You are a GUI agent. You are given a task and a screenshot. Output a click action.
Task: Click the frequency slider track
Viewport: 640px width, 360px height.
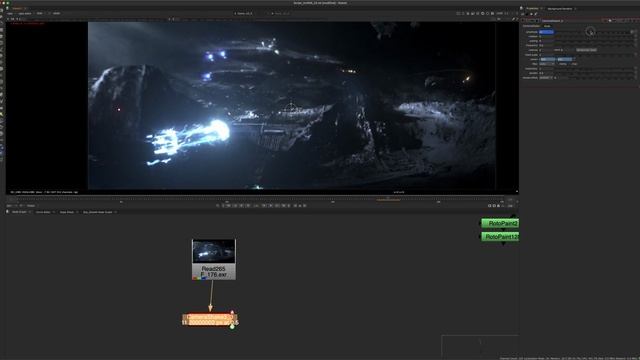[594, 45]
